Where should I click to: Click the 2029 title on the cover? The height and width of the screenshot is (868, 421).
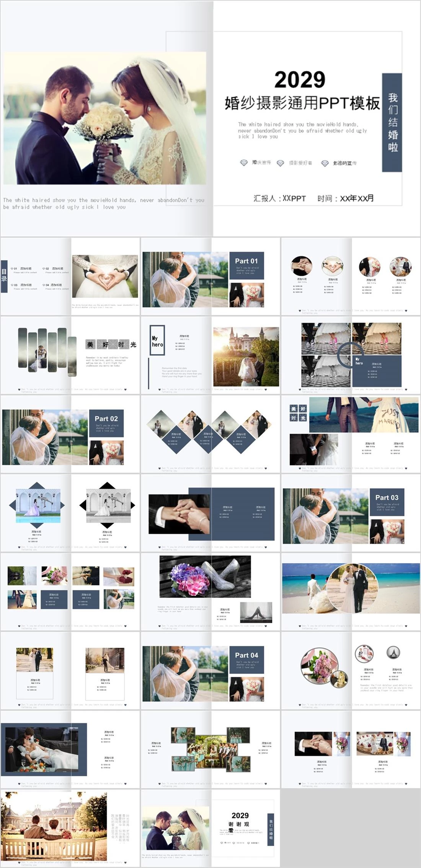[x=300, y=80]
